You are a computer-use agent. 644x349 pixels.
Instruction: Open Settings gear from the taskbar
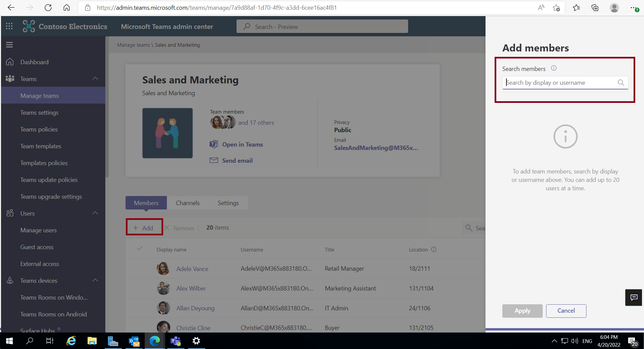click(196, 341)
